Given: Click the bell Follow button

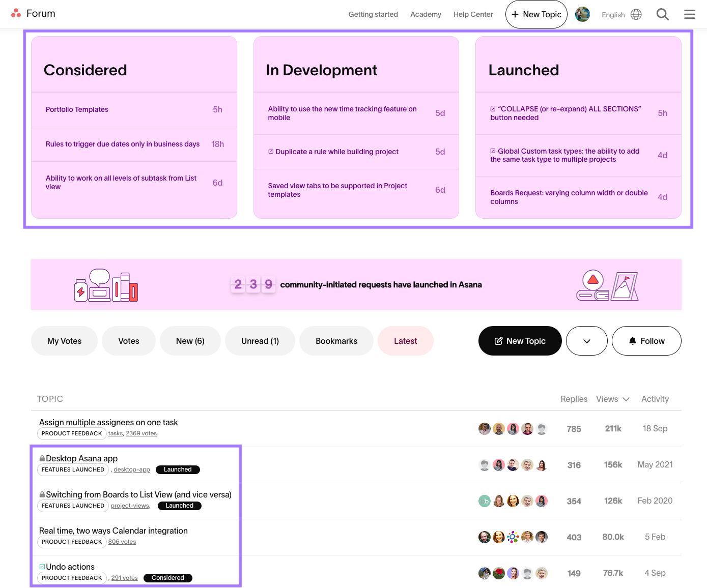Looking at the screenshot, I should 646,341.
